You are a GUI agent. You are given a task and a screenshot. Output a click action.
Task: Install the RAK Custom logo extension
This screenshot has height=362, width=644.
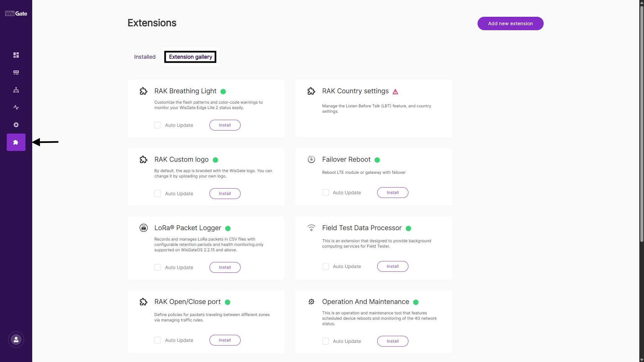[225, 194]
